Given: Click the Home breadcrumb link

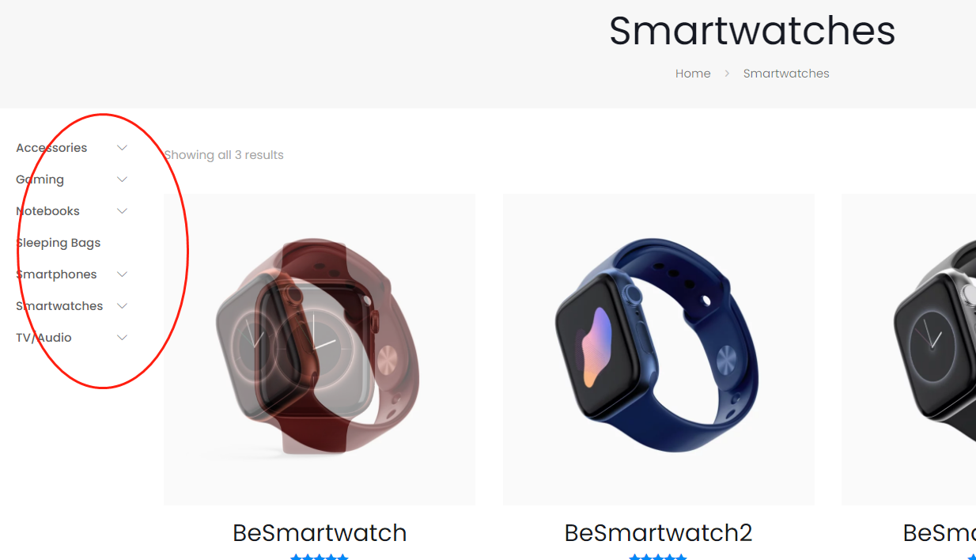Looking at the screenshot, I should (693, 74).
